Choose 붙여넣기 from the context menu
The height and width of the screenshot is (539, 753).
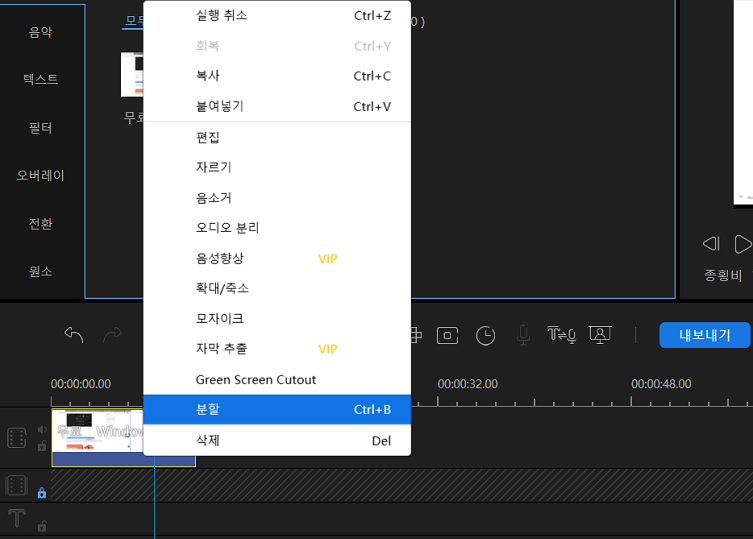coord(277,106)
